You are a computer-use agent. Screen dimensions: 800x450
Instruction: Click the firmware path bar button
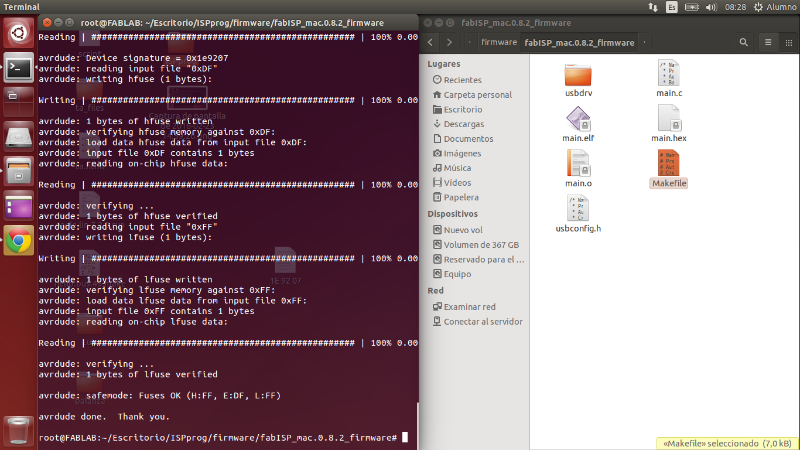(x=499, y=42)
